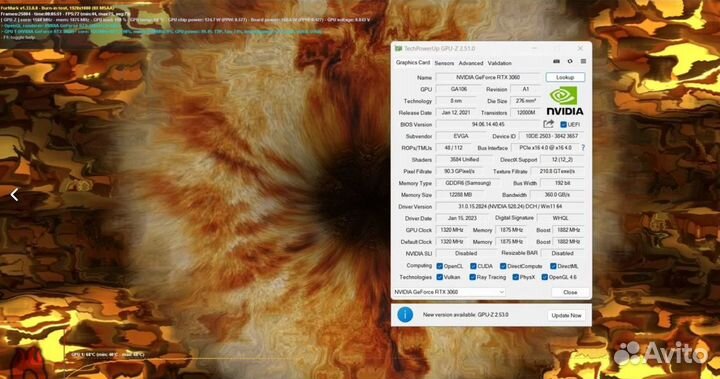Click the Digital Signature value WHQL
The image size is (720, 379).
(561, 218)
